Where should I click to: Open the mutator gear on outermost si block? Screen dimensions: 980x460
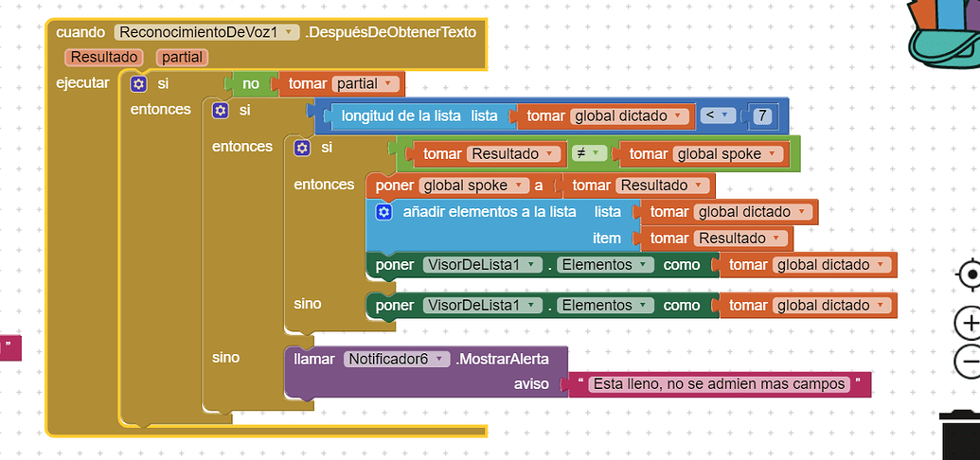tap(138, 83)
